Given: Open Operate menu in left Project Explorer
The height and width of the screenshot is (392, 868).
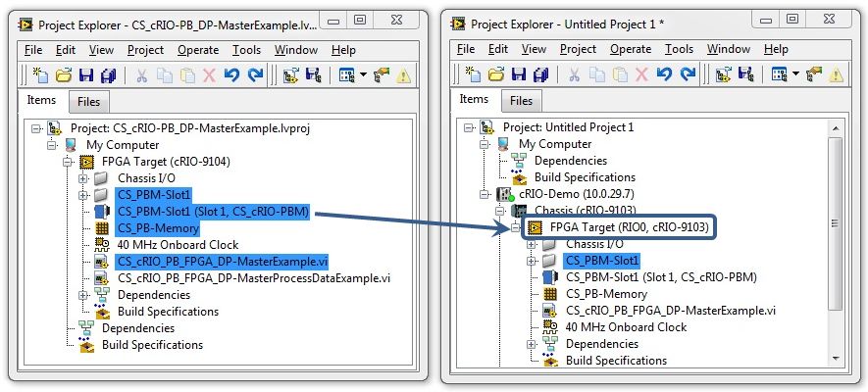Looking at the screenshot, I should pyautogui.click(x=202, y=50).
